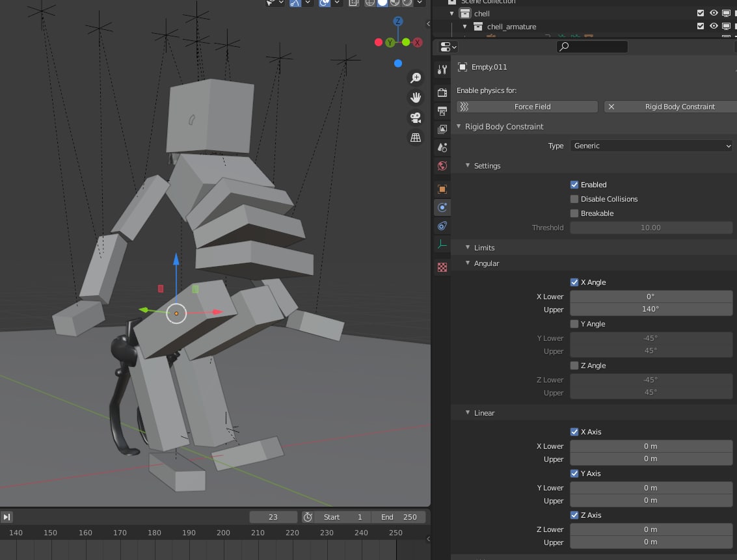Select the Physics properties tab icon
Image resolution: width=737 pixels, height=560 pixels.
tap(442, 207)
